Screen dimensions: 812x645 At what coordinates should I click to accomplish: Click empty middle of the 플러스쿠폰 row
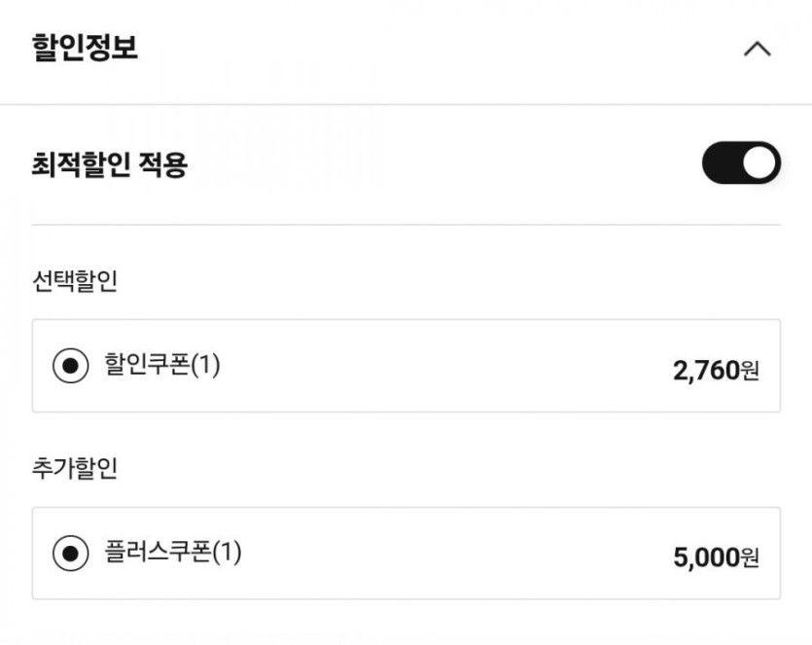438,555
